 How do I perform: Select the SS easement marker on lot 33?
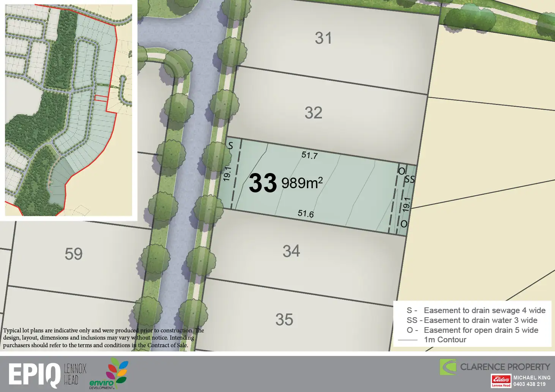[x=410, y=179]
